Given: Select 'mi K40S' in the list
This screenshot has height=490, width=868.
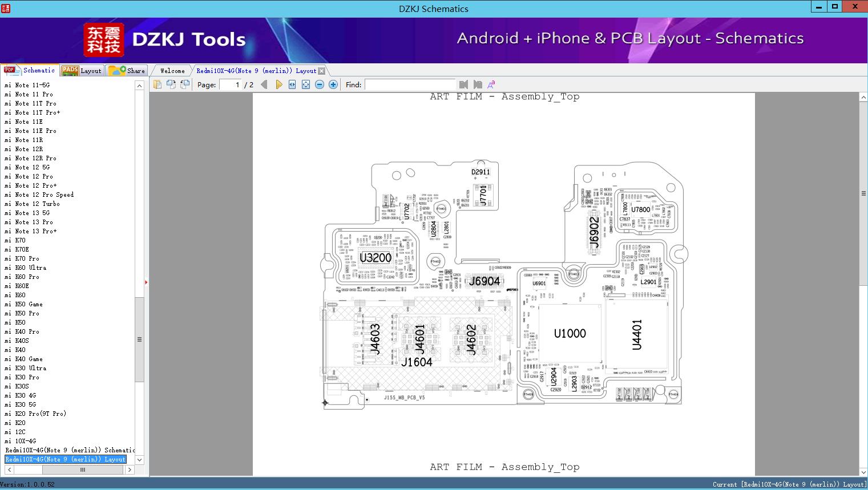Looking at the screenshot, I should pos(17,341).
